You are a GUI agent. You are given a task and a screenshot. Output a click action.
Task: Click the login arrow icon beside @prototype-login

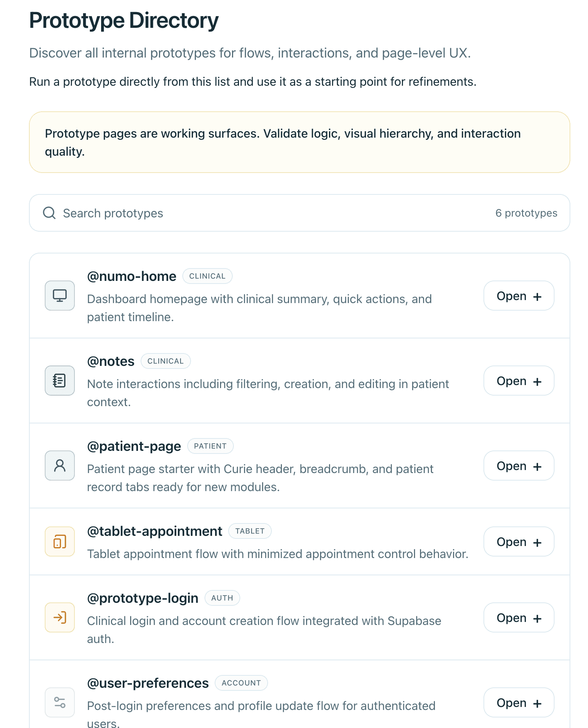(x=60, y=617)
